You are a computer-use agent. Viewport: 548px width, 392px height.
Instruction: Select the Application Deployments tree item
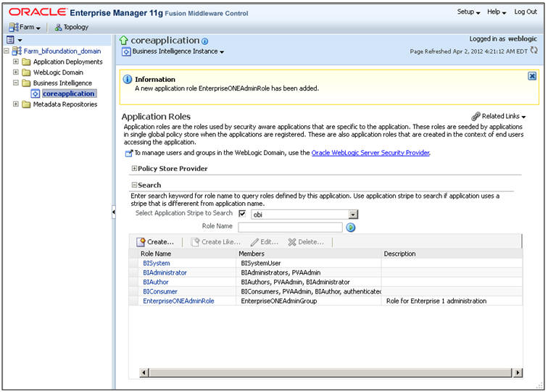(x=68, y=62)
